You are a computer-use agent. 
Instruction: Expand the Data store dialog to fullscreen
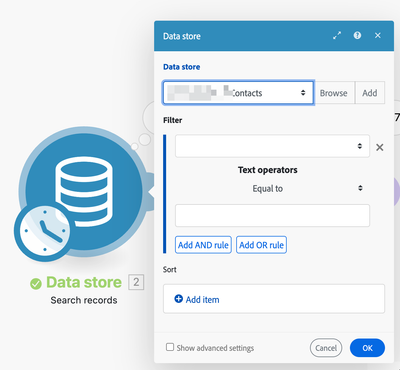(337, 35)
